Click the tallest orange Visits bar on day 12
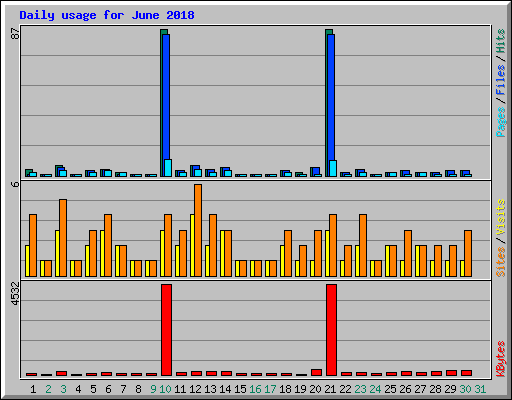 click(x=198, y=230)
